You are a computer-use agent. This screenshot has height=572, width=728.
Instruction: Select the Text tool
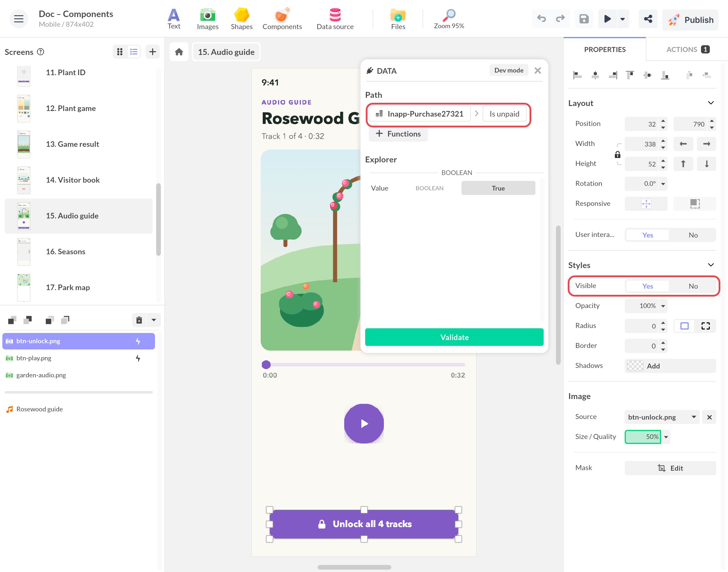tap(174, 19)
